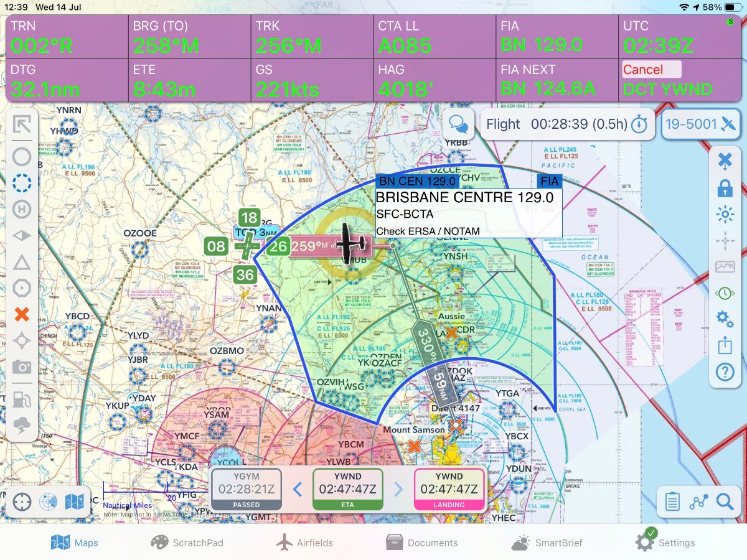Open the flight plan clipboard icon
Viewport: 747px width, 560px height.
coord(672,502)
